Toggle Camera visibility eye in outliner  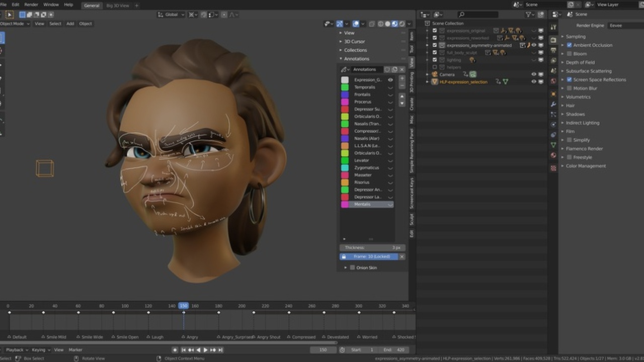[x=534, y=74]
